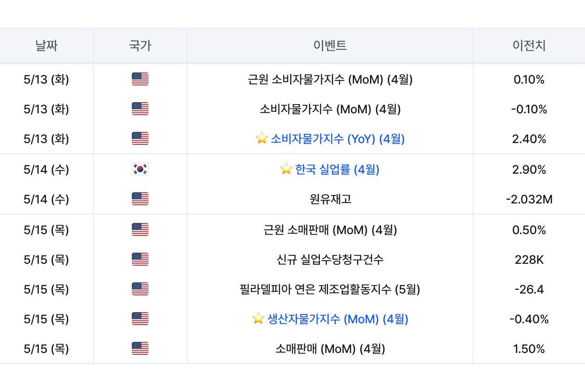Image resolution: width=585 pixels, height=392 pixels.
Task: Click the US flag for 신규 실업수당청구건수 row
Action: coord(140,260)
